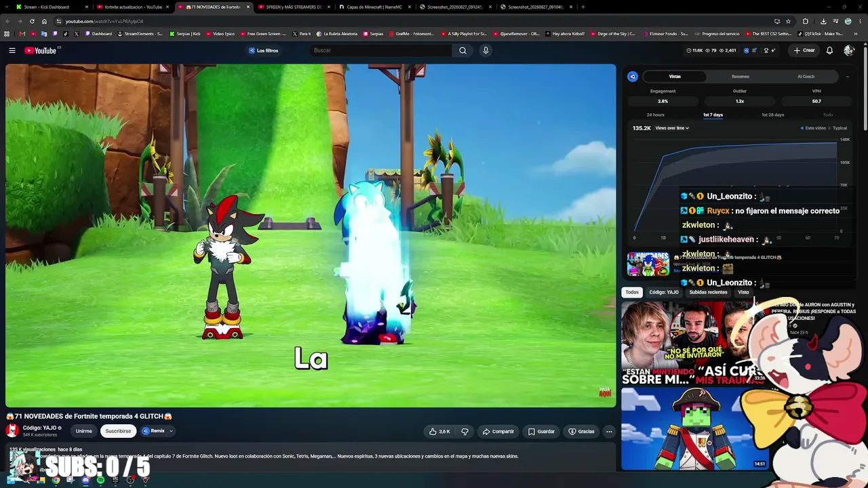868x488 pixels.
Task: Expand the Remix dropdown arrow
Action: pyautogui.click(x=171, y=431)
